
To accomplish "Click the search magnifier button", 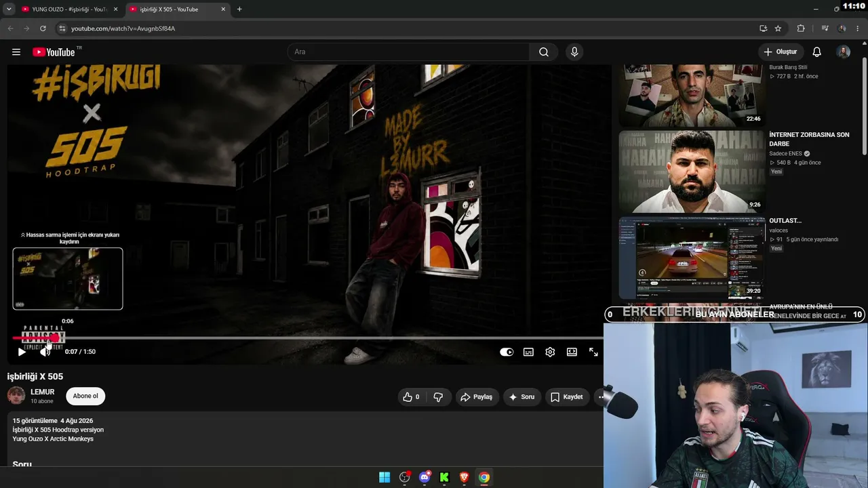I will coord(544,52).
